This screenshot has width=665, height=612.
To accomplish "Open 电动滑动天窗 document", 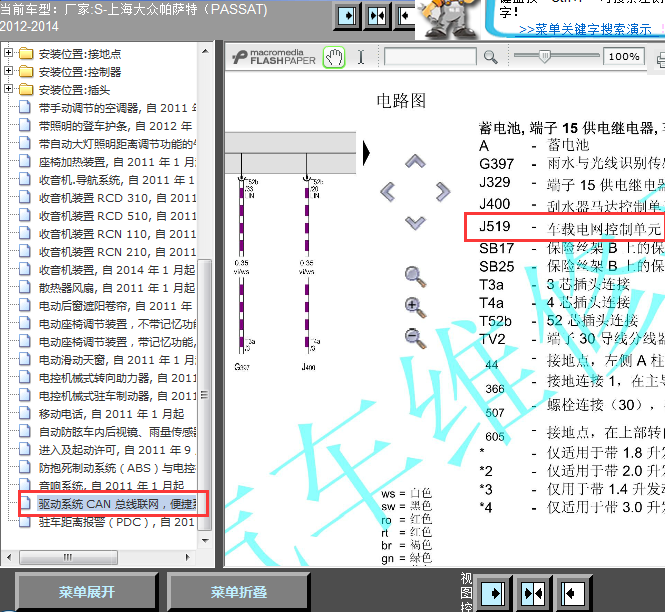I will 117,360.
